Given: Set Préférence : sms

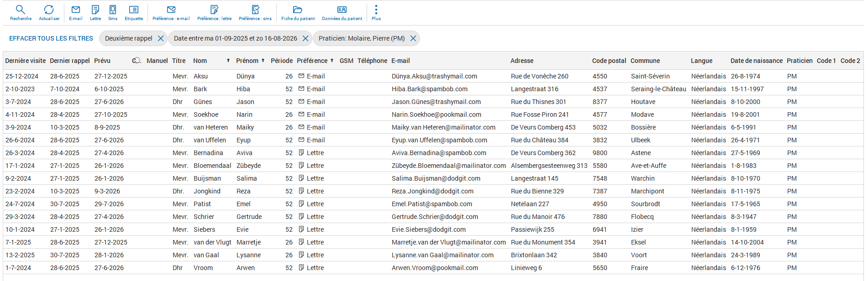Looking at the screenshot, I should [x=255, y=13].
